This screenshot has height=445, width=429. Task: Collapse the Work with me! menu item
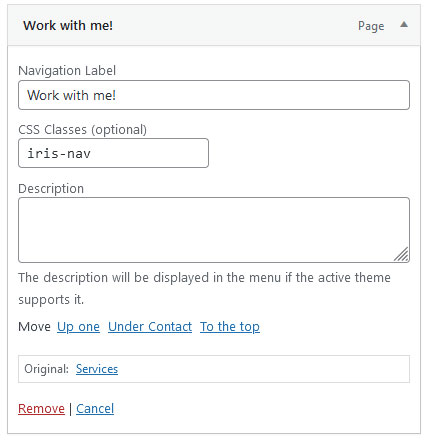tap(404, 25)
